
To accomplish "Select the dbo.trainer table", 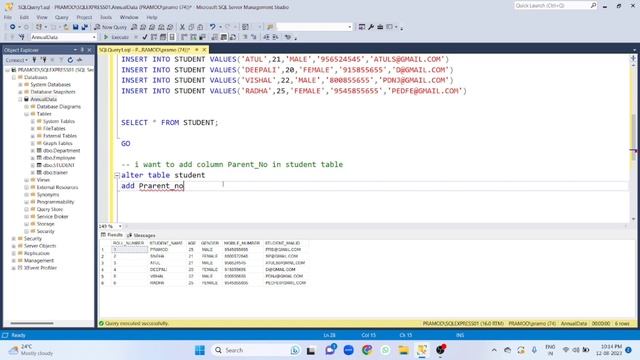I will coord(55,173).
